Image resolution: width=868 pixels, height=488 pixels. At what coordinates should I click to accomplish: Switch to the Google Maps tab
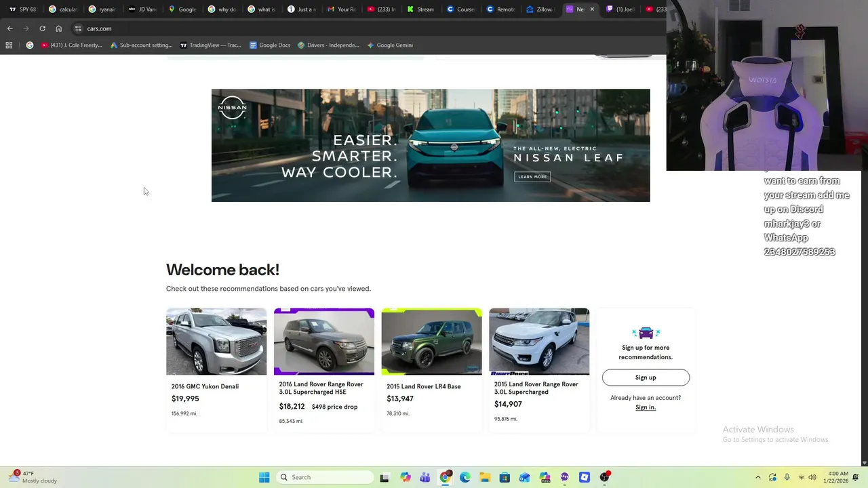[x=182, y=9]
